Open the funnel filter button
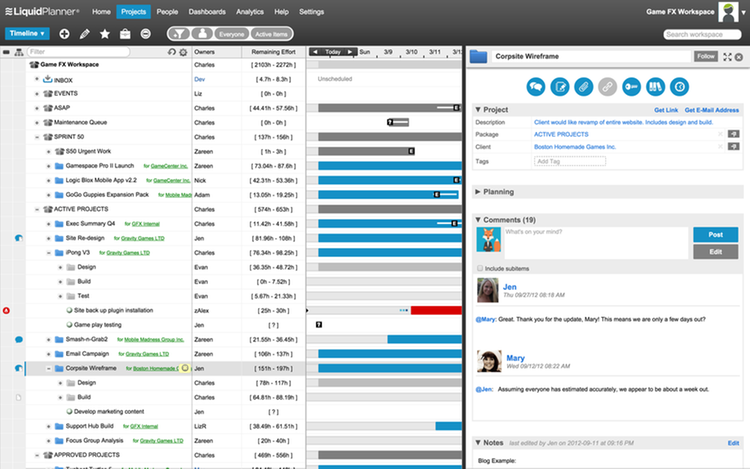750x469 pixels. [x=179, y=33]
